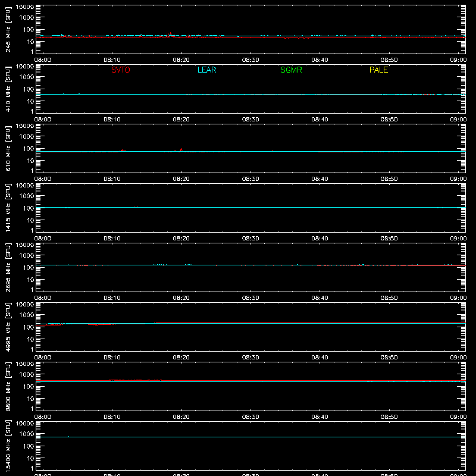476x476 pixels.
Task: Click the 08:30 time label of the 410 MHz panel
Action: click(x=250, y=120)
